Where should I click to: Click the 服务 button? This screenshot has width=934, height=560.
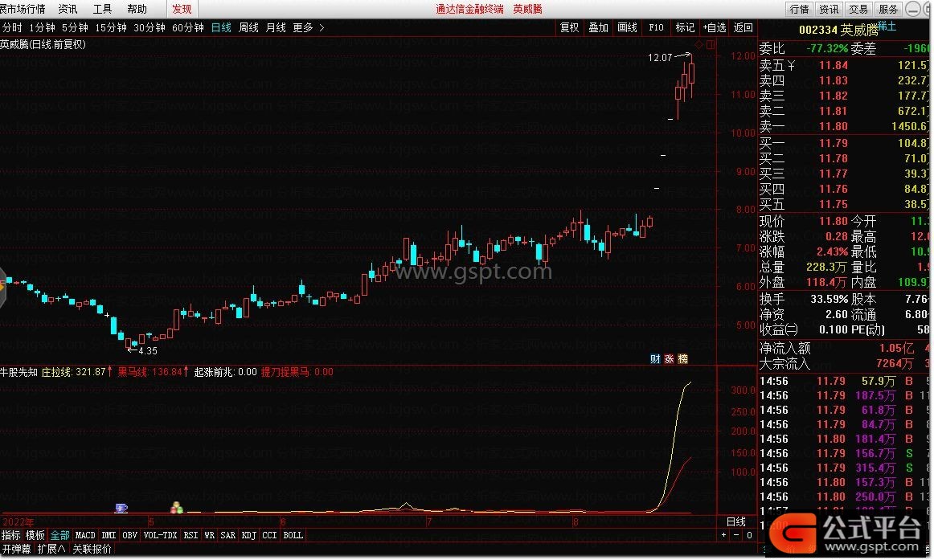pyautogui.click(x=888, y=9)
